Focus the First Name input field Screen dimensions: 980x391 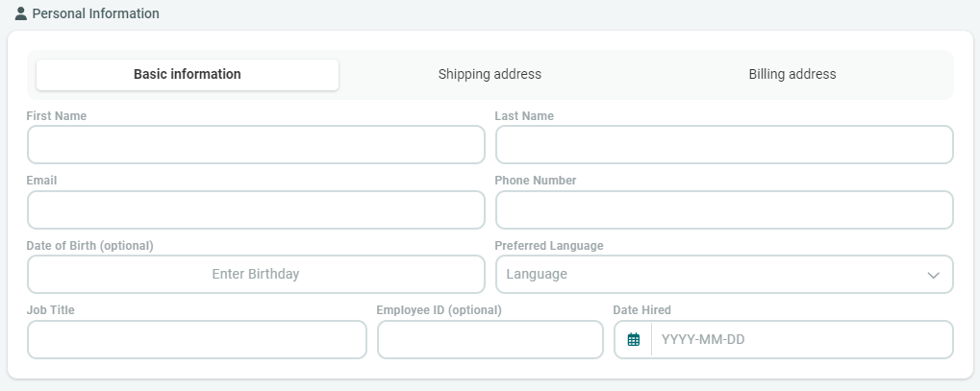pos(256,145)
